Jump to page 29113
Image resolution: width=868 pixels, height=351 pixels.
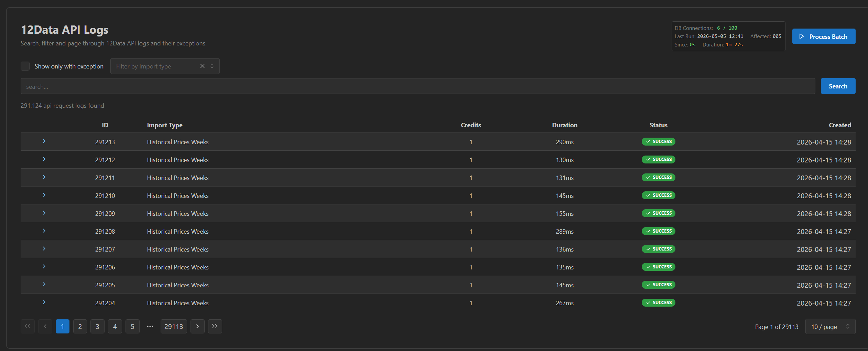(x=174, y=327)
